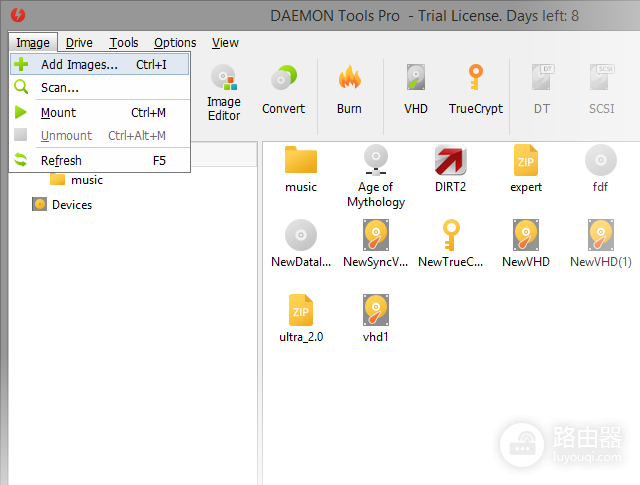Click the green plus Add Images icon
Image resolution: width=640 pixels, height=485 pixels.
click(21, 64)
